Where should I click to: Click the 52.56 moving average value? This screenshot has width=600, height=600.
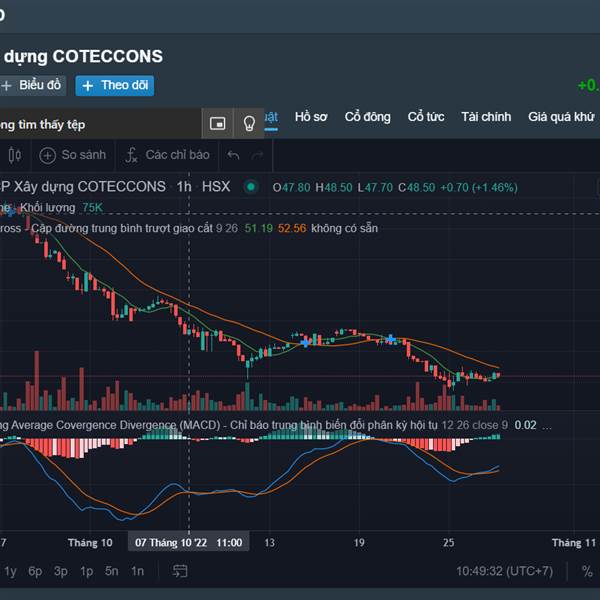pos(292,228)
